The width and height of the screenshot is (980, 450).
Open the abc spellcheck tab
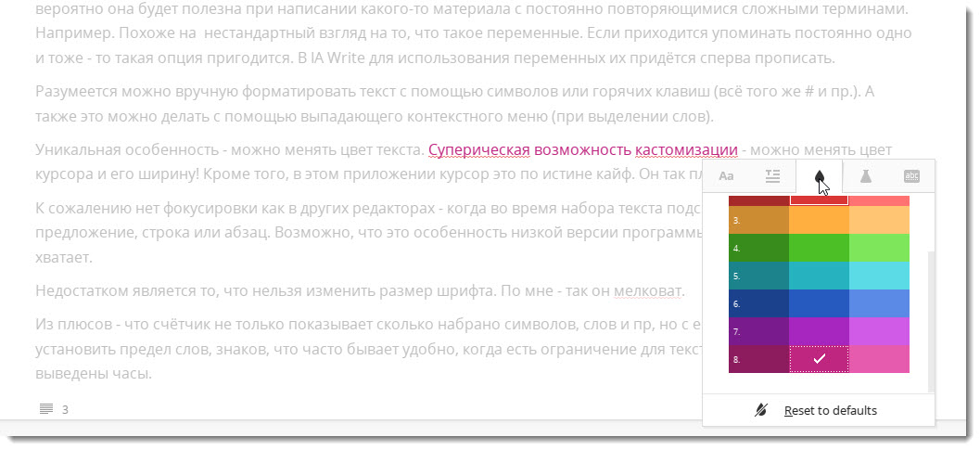[912, 176]
